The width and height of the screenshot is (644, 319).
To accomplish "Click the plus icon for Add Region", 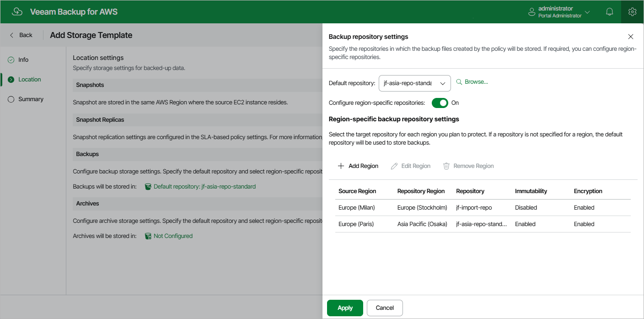I will click(x=341, y=166).
